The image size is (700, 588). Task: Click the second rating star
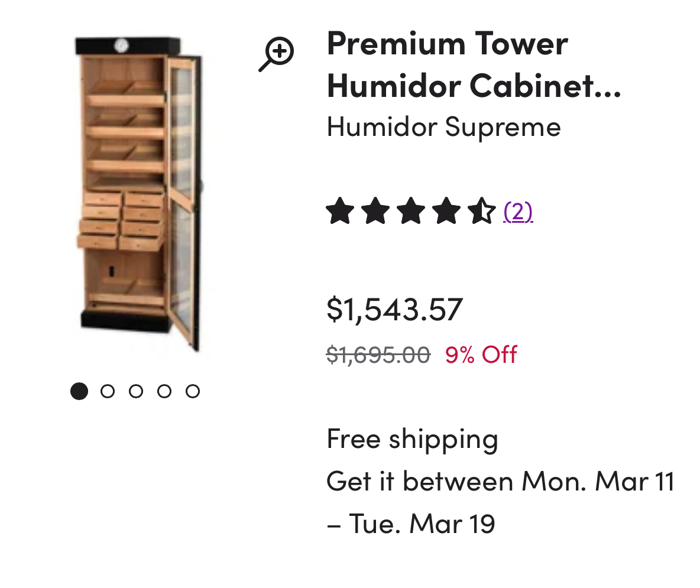pyautogui.click(x=375, y=210)
